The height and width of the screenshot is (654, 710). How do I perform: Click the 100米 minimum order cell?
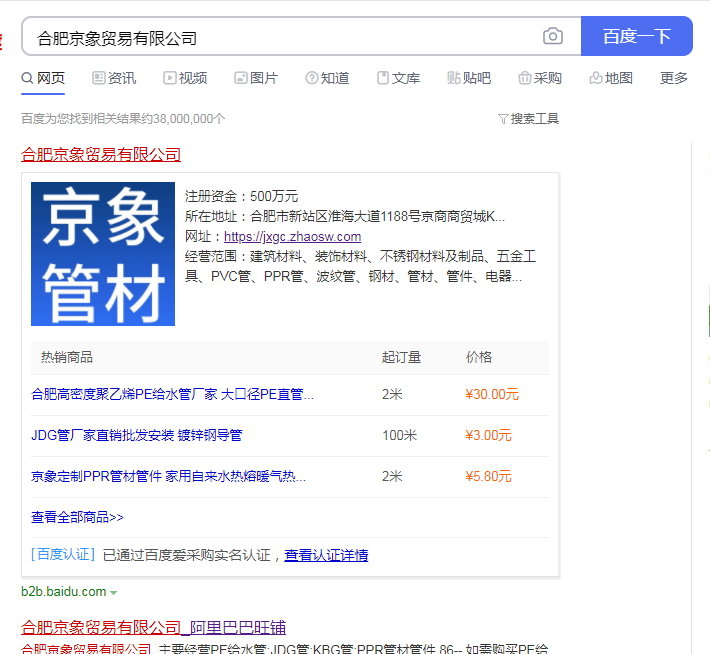399,435
